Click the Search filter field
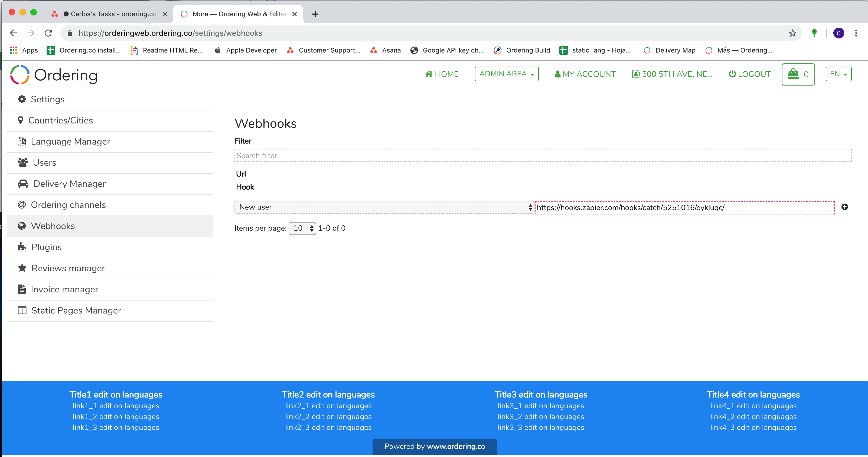The width and height of the screenshot is (868, 457). tap(543, 155)
